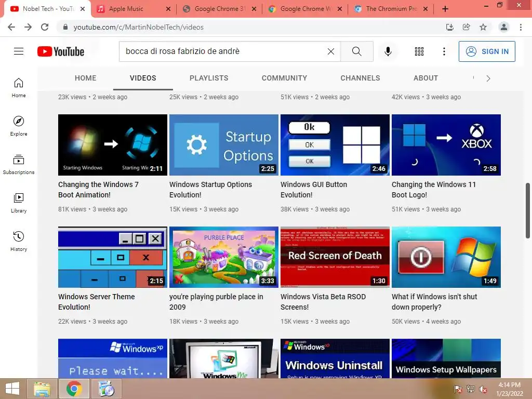Go forward with the browser arrow
The width and height of the screenshot is (532, 399).
pyautogui.click(x=28, y=27)
